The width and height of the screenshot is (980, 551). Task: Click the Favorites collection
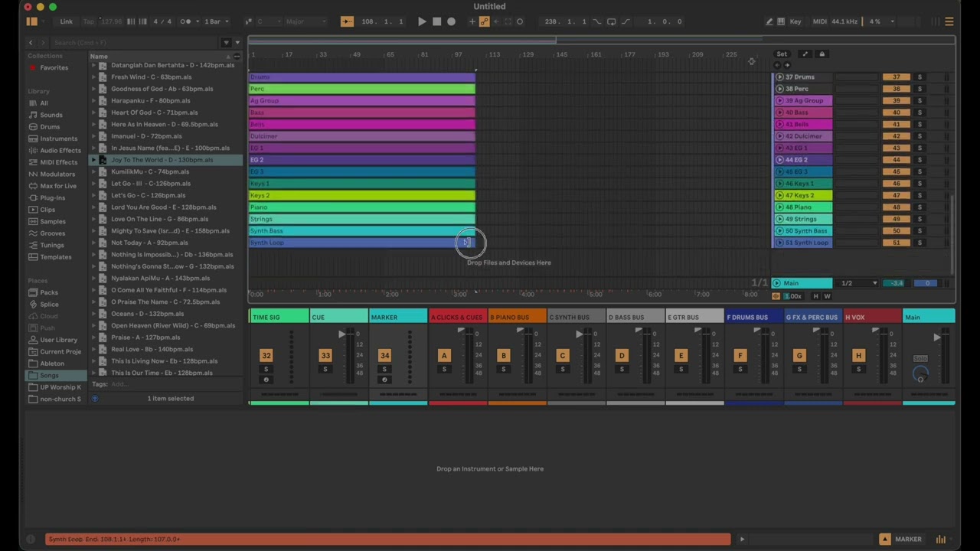54,68
